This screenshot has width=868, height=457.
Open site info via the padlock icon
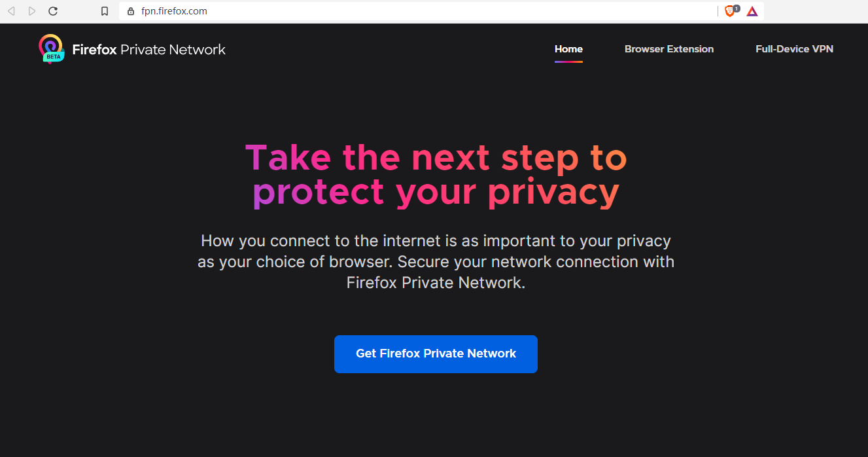(x=131, y=11)
